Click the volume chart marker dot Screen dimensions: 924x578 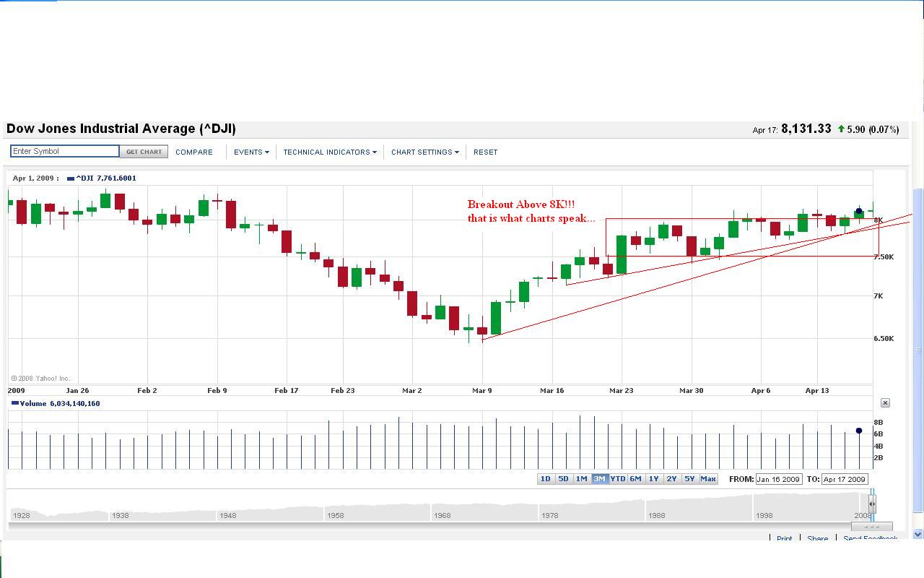(x=859, y=431)
